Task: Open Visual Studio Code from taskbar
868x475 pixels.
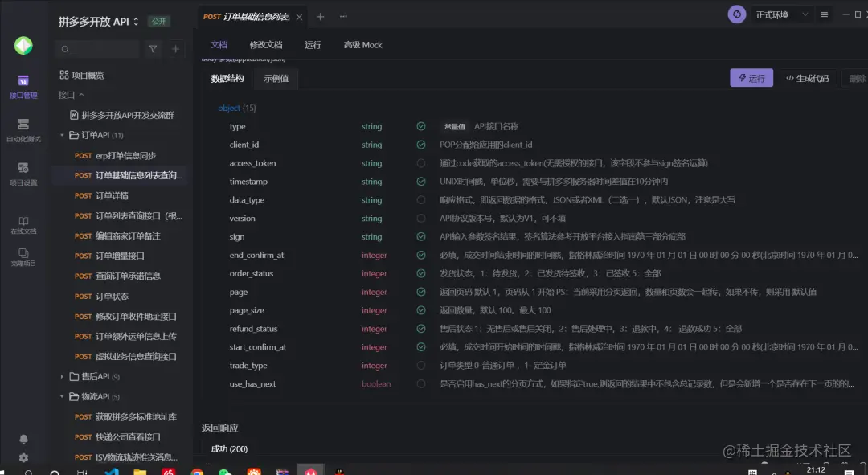Action: click(111, 472)
